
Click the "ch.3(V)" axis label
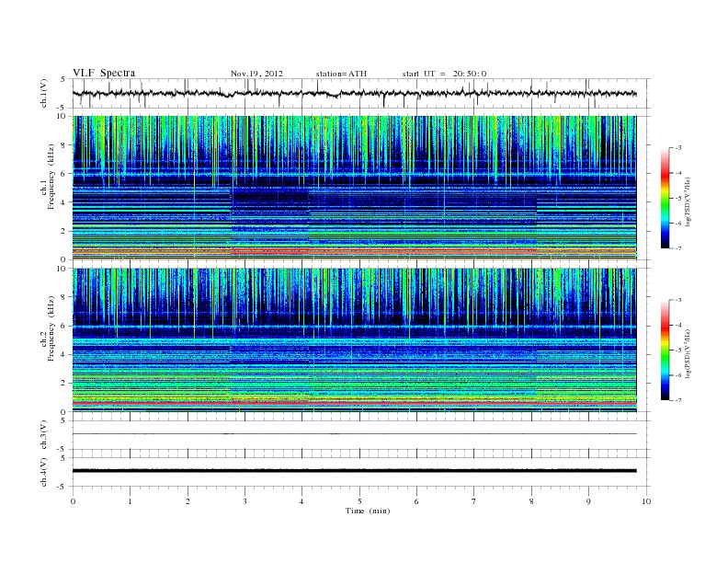(x=43, y=435)
